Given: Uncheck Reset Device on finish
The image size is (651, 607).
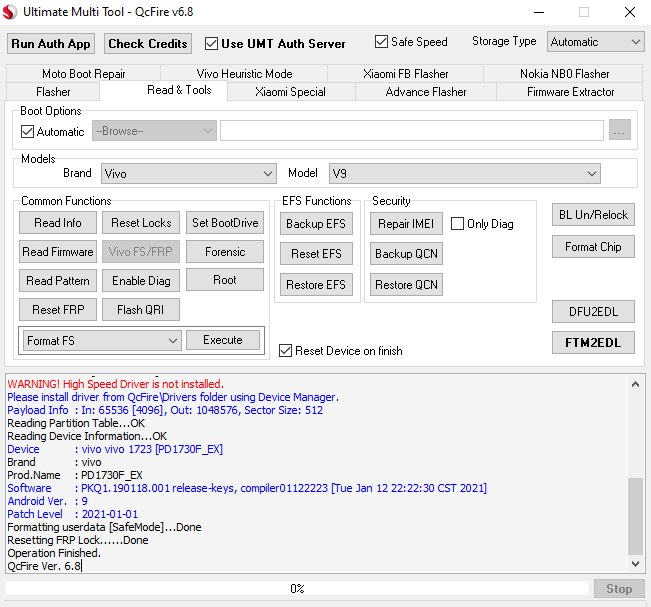Looking at the screenshot, I should point(286,351).
